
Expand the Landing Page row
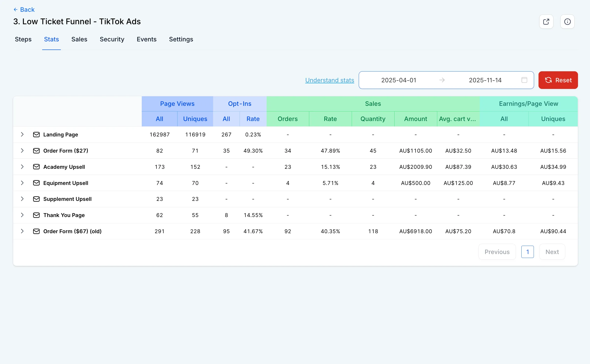22,134
